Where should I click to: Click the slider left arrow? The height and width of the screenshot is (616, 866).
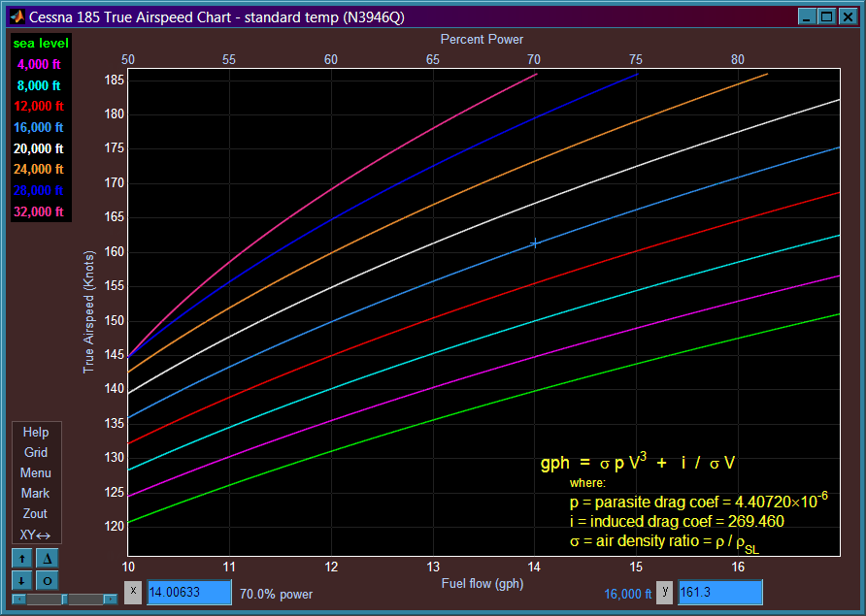(x=18, y=599)
